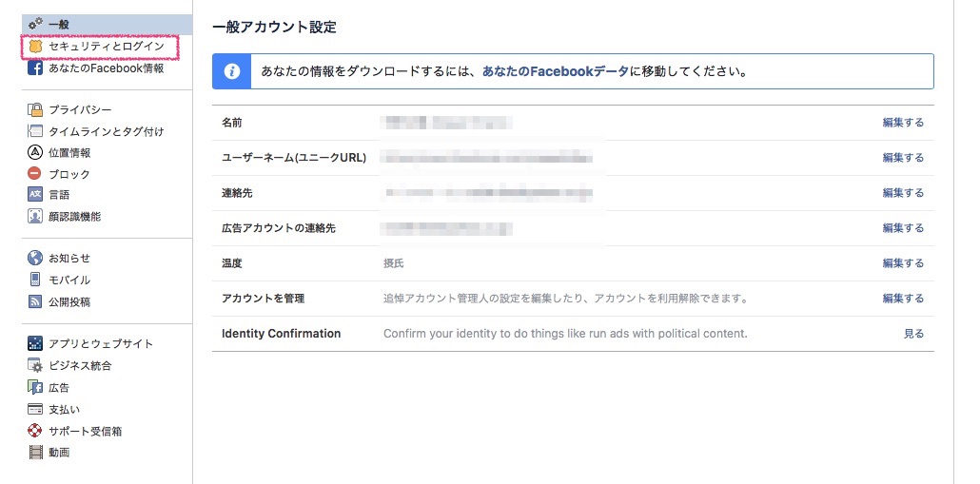Click the film strip icon beside 動画
The height and width of the screenshot is (484, 980).
(35, 453)
